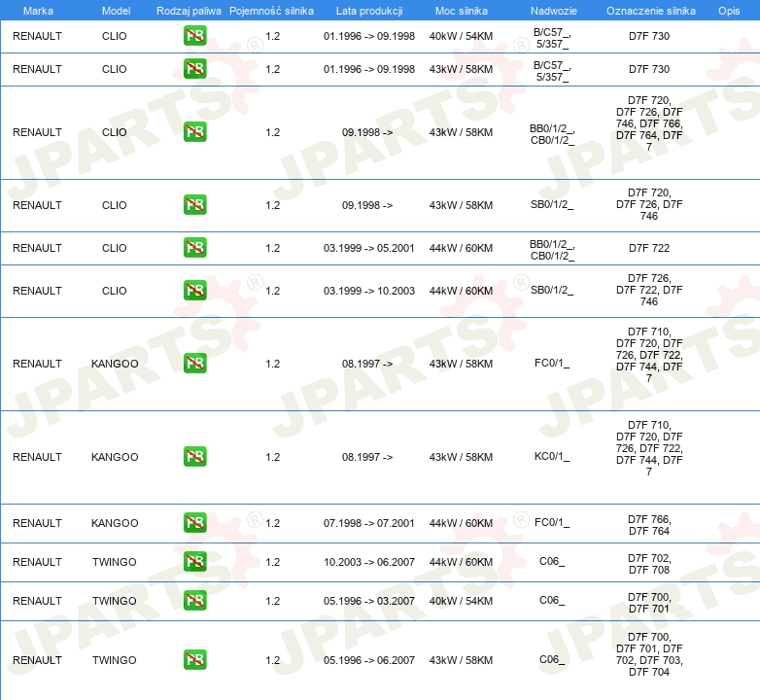Click the C06_ body cell in the 05.1996 -> 06.2007 row

[552, 659]
